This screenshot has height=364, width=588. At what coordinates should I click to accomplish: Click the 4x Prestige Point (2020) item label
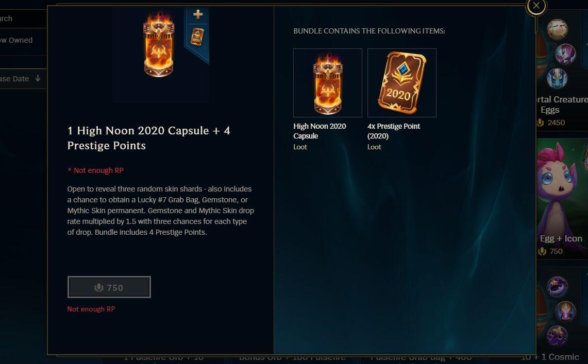pyautogui.click(x=394, y=131)
